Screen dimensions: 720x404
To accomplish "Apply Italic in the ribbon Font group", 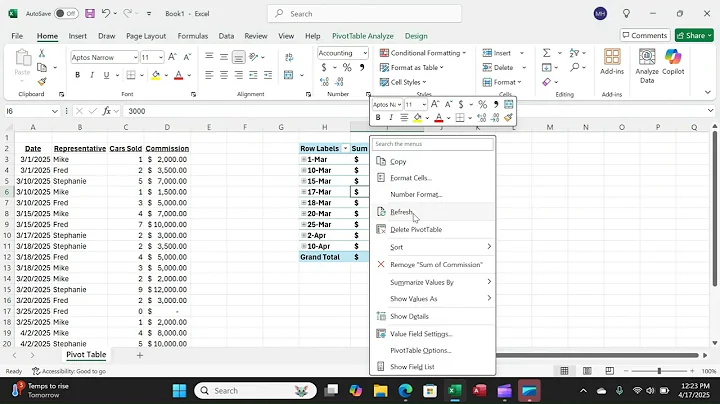I will click(92, 75).
